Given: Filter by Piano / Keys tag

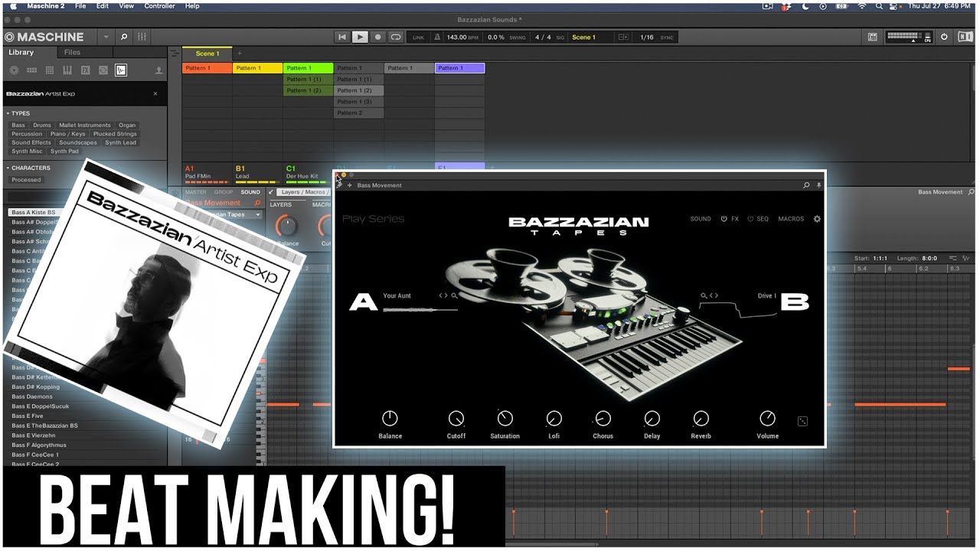Looking at the screenshot, I should tap(70, 134).
